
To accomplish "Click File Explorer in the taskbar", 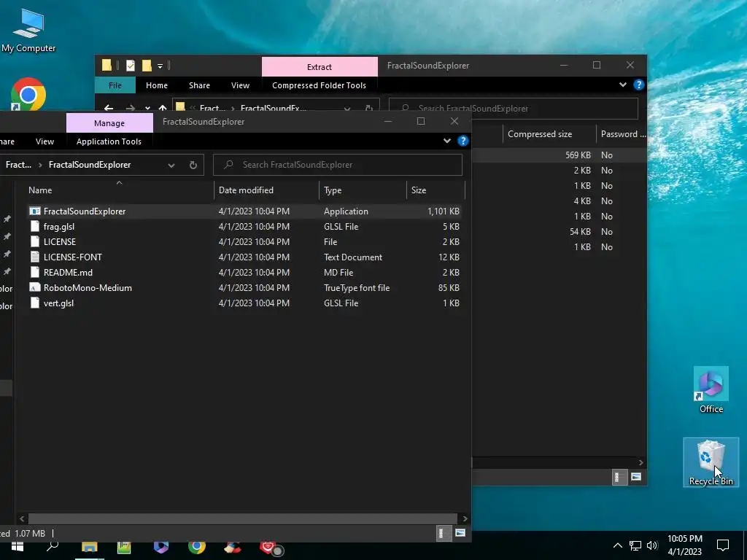I will coord(89,547).
